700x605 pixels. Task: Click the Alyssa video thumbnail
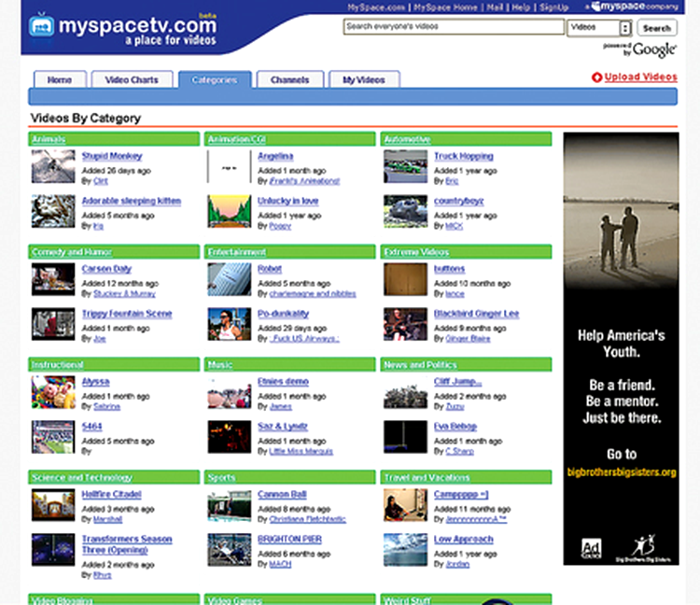tap(53, 392)
